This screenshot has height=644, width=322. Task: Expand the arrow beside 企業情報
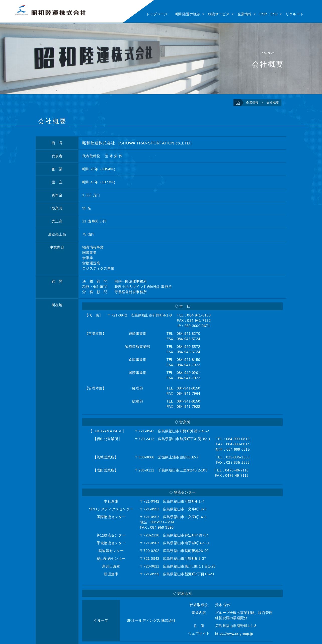click(x=255, y=14)
